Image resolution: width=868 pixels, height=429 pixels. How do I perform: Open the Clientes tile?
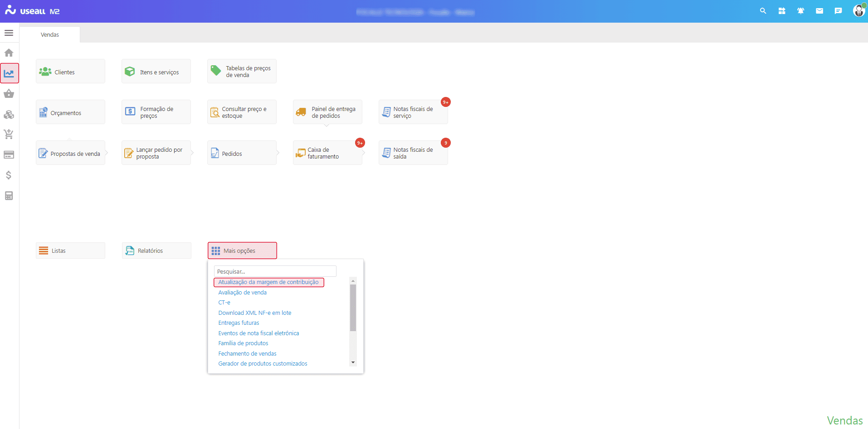click(70, 72)
